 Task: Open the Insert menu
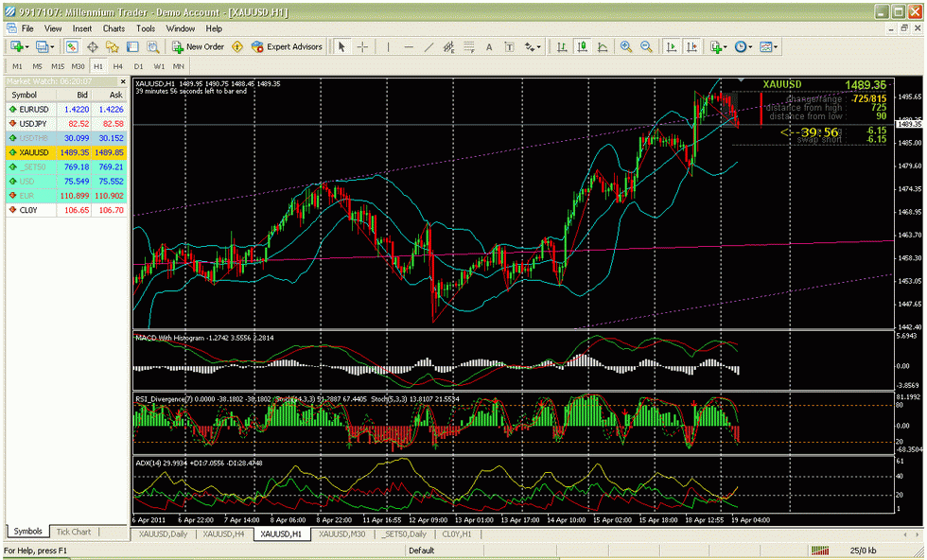(82, 28)
